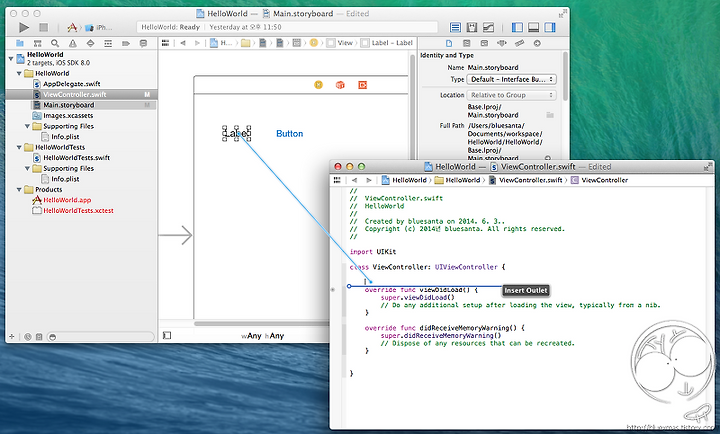Click the Button on the storyboard canvas

tap(289, 134)
